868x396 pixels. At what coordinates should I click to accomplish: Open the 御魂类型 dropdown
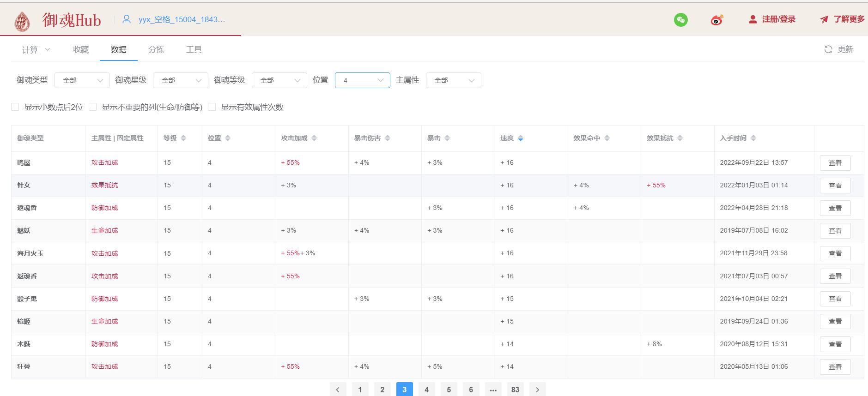pyautogui.click(x=82, y=80)
